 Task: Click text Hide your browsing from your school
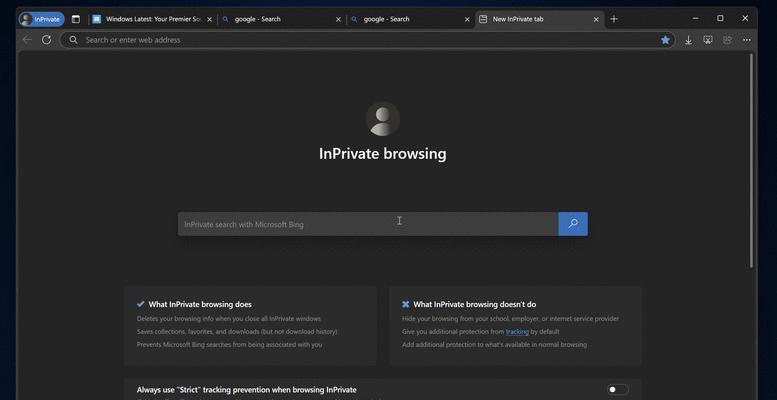(510, 319)
